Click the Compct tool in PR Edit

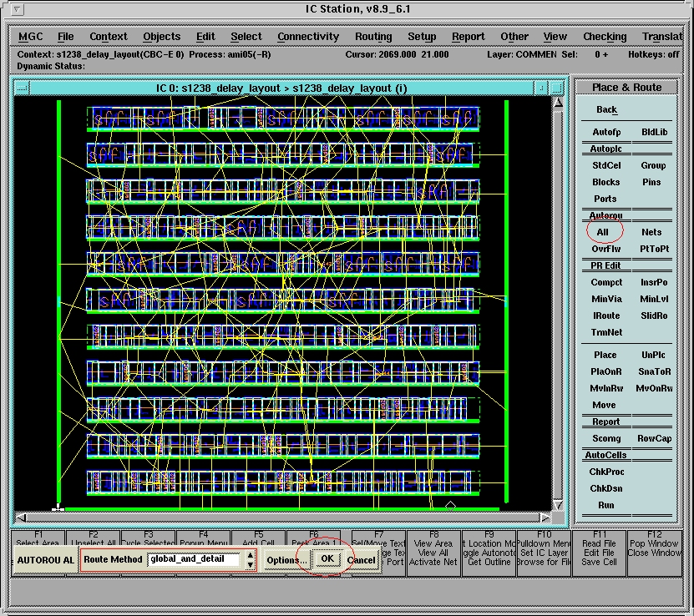coord(606,282)
